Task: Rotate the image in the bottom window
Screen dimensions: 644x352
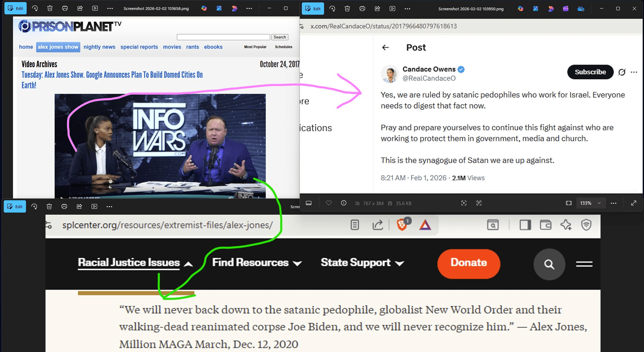Action: pyautogui.click(x=34, y=206)
